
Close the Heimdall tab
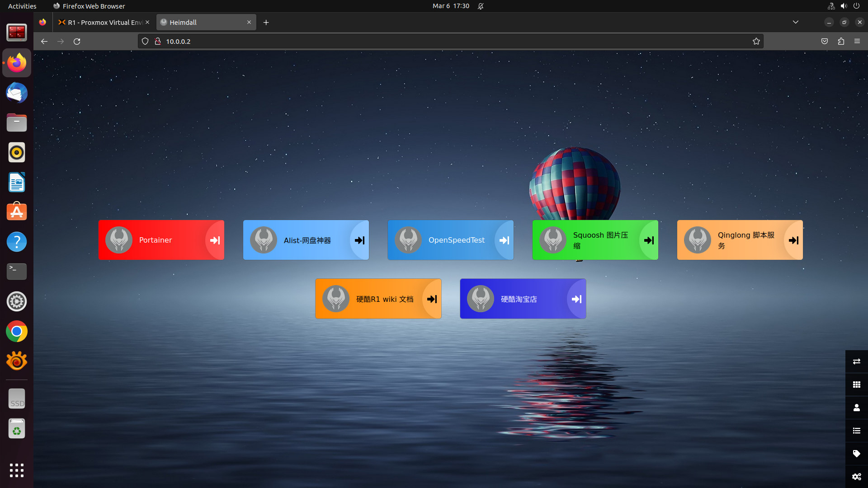pos(249,22)
